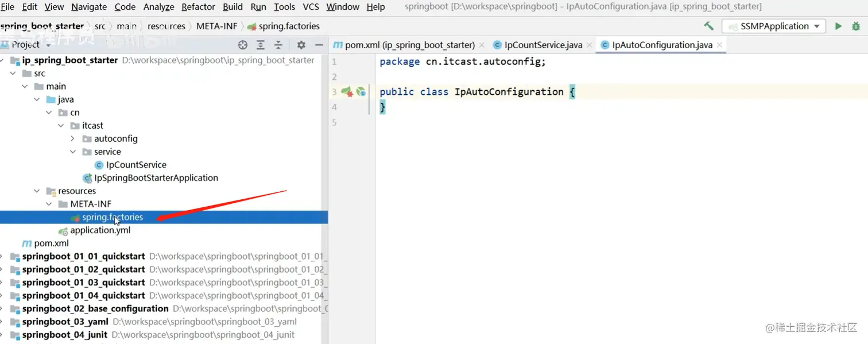Expand the autoconfig package arrow
The image size is (868, 344).
73,138
